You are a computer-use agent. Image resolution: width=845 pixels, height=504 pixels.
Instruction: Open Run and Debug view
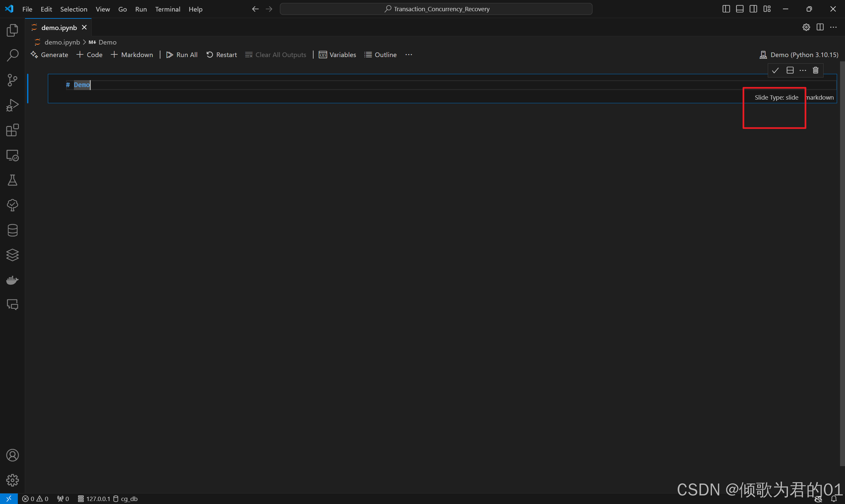(x=12, y=105)
